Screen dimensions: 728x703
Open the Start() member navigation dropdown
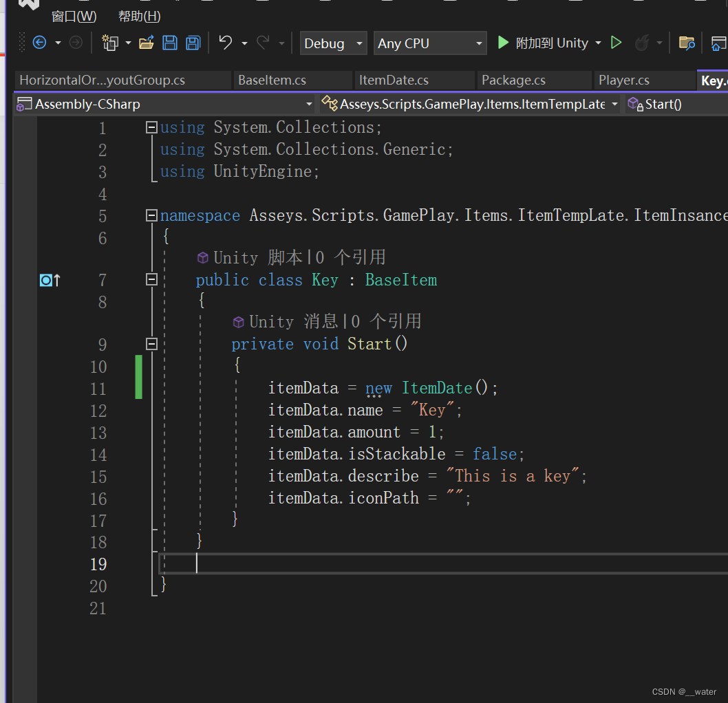pyautogui.click(x=676, y=104)
